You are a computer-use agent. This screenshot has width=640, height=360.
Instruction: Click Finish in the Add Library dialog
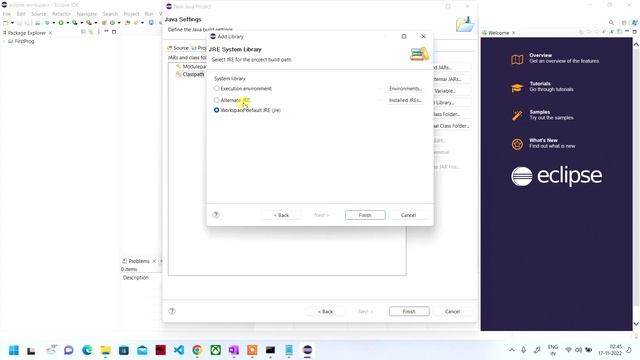click(x=365, y=215)
